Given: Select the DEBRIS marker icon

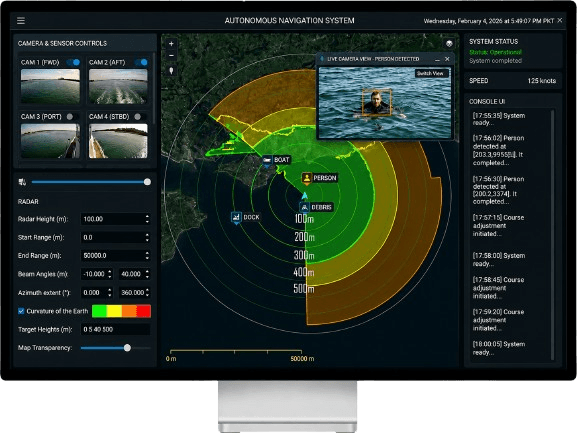Looking at the screenshot, I should (x=304, y=207).
